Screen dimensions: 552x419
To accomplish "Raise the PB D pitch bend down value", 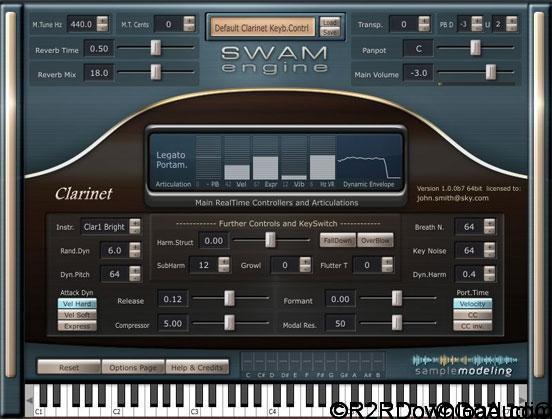I will tap(477, 20).
